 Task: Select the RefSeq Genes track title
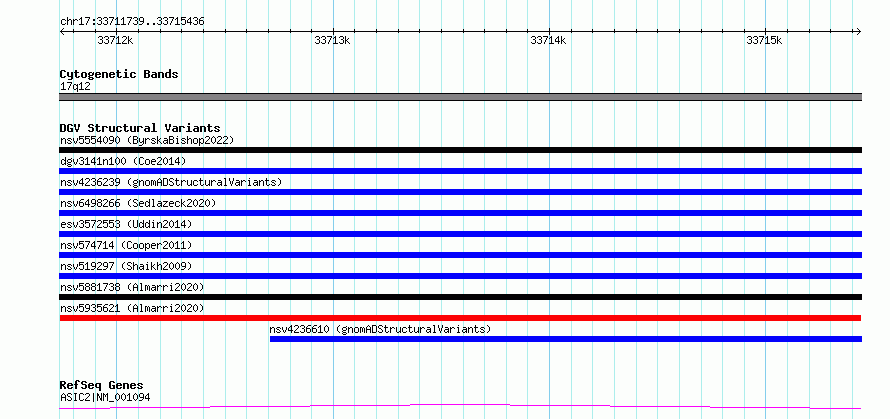102,386
